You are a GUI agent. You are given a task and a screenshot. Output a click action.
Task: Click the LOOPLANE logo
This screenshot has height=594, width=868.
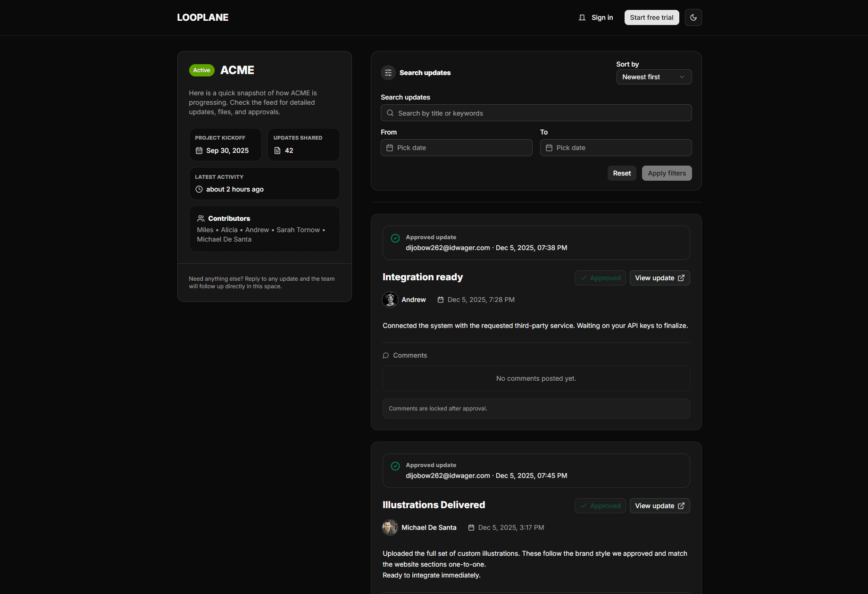pyautogui.click(x=202, y=17)
